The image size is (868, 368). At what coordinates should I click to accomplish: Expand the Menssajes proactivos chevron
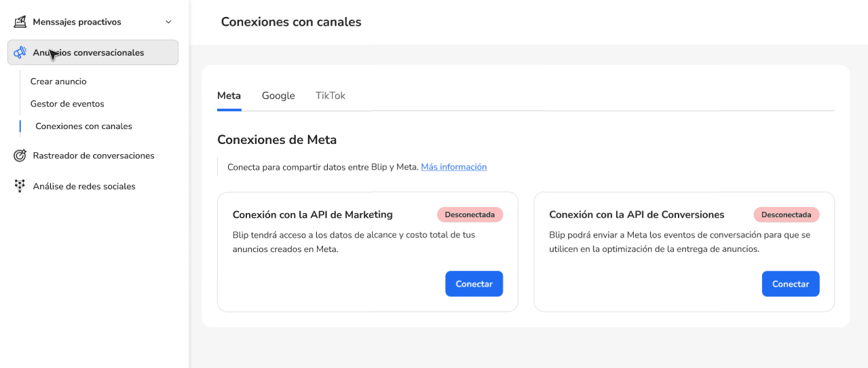pyautogui.click(x=169, y=22)
